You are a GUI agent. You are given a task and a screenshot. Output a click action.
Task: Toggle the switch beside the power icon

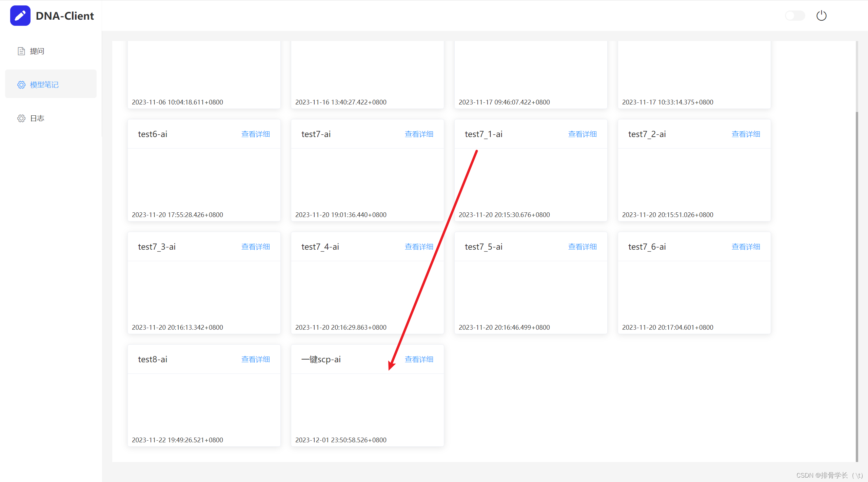[x=795, y=16]
